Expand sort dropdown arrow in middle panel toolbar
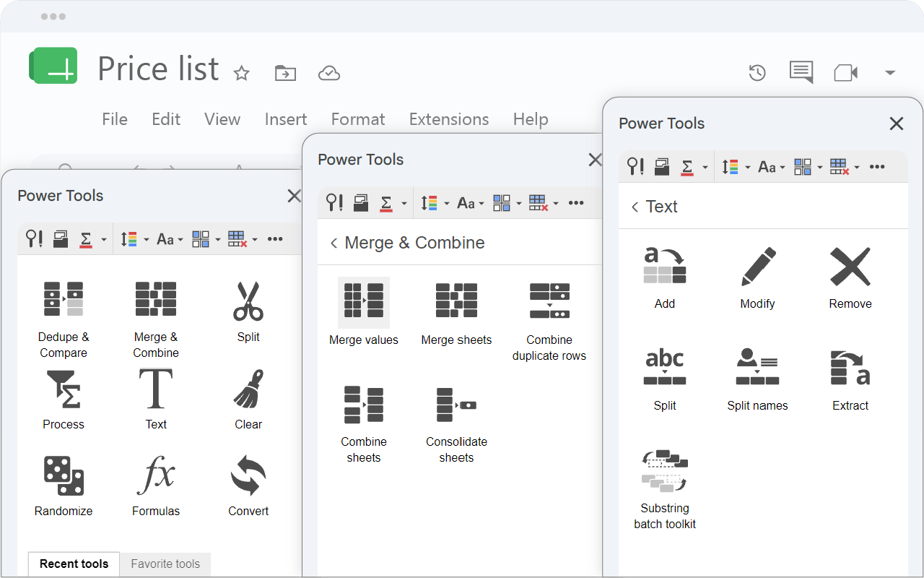This screenshot has height=578, width=924. 447,204
